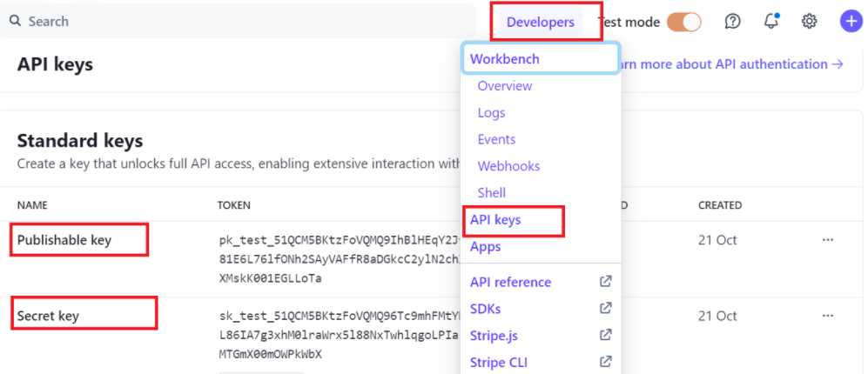The height and width of the screenshot is (374, 868).
Task: Click the Publishable key name
Action: pyautogui.click(x=64, y=240)
